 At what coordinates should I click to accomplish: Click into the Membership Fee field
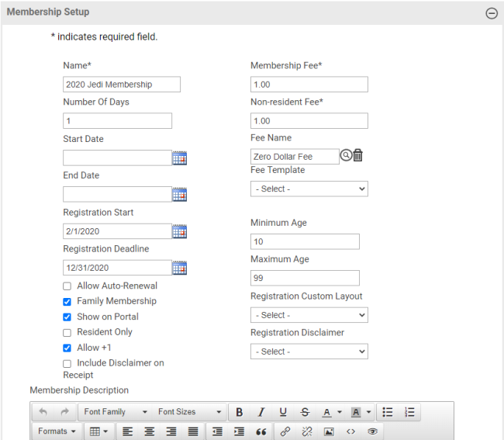click(309, 85)
